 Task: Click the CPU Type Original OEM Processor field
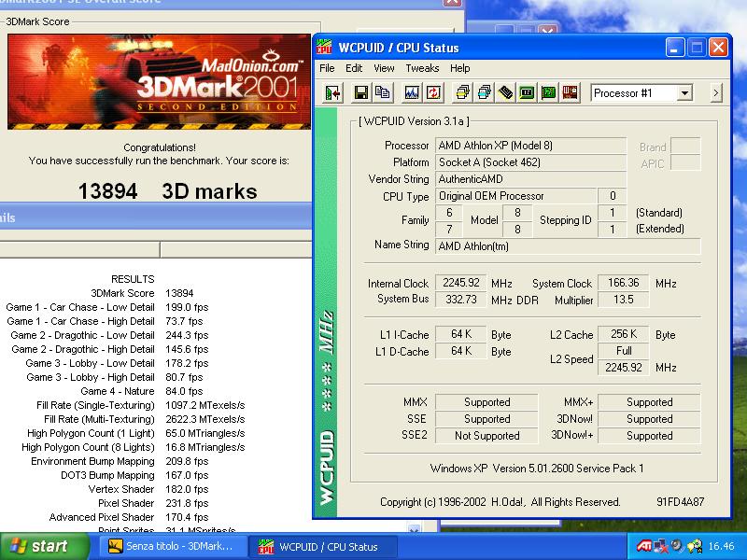point(516,196)
